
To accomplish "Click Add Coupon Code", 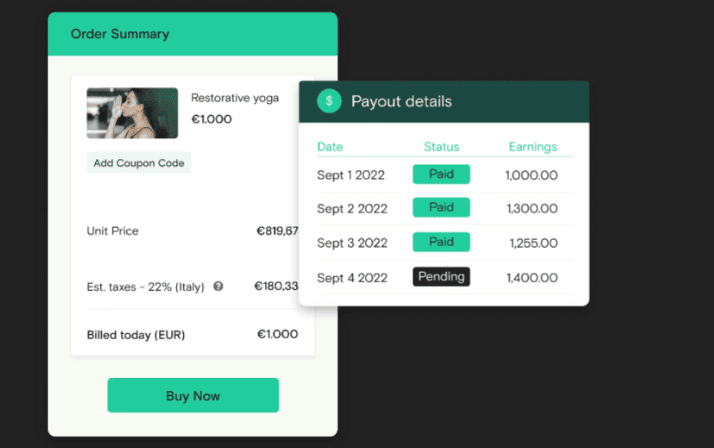I will coord(139,163).
